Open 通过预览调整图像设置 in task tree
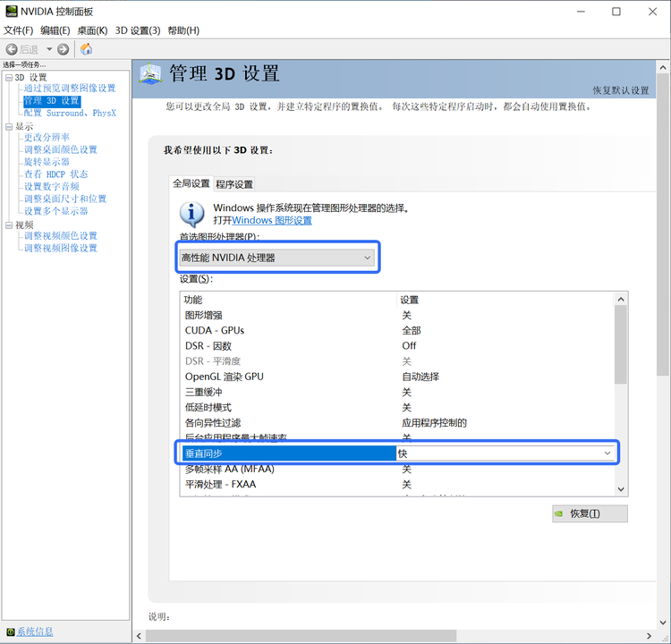The height and width of the screenshot is (644, 671). 70,89
